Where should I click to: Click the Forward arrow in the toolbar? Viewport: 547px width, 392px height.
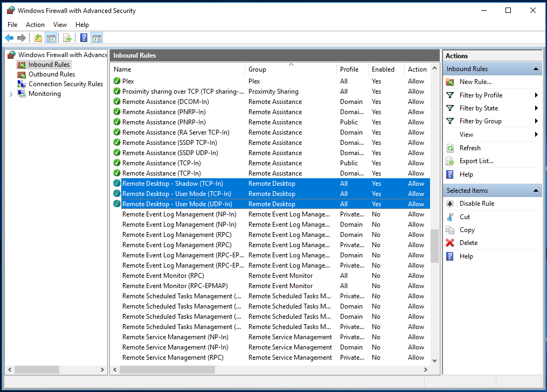pos(22,38)
